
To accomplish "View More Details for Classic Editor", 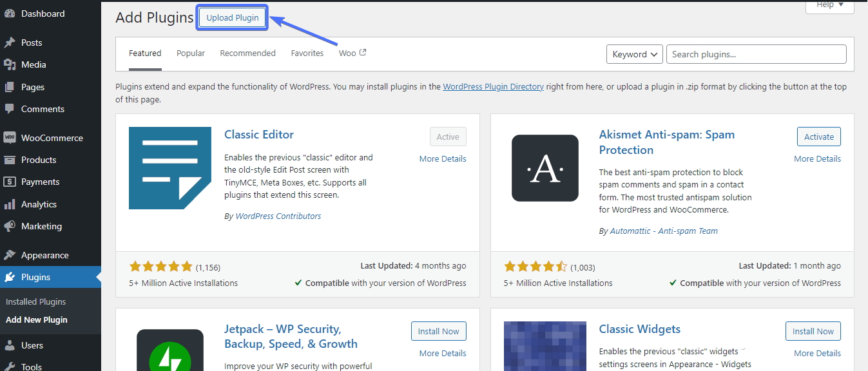I will click(x=443, y=159).
